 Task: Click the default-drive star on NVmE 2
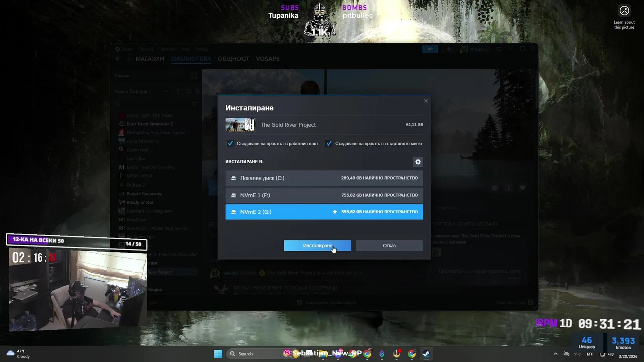click(335, 212)
